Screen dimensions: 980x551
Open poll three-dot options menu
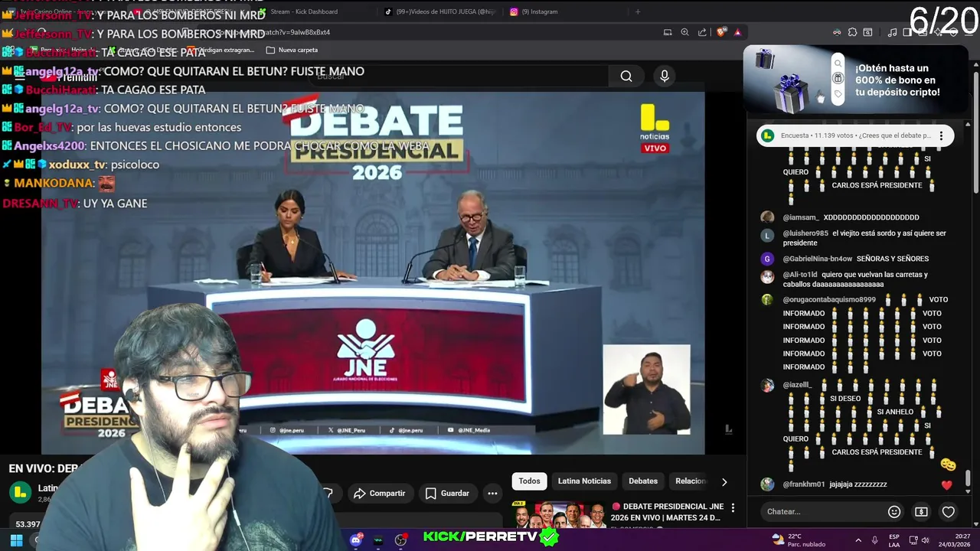[942, 135]
